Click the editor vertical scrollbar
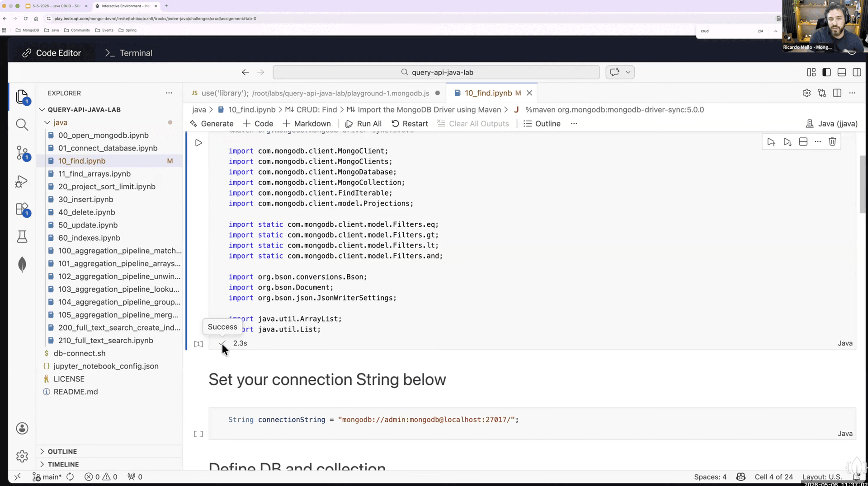Image resolution: width=868 pixels, height=486 pixels. tap(862, 184)
